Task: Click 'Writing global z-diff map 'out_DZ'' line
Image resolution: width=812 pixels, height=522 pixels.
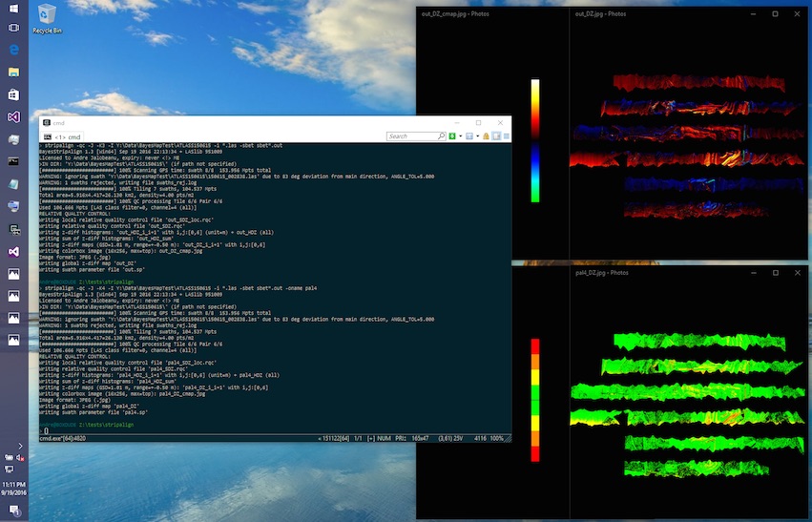Action: click(88, 263)
